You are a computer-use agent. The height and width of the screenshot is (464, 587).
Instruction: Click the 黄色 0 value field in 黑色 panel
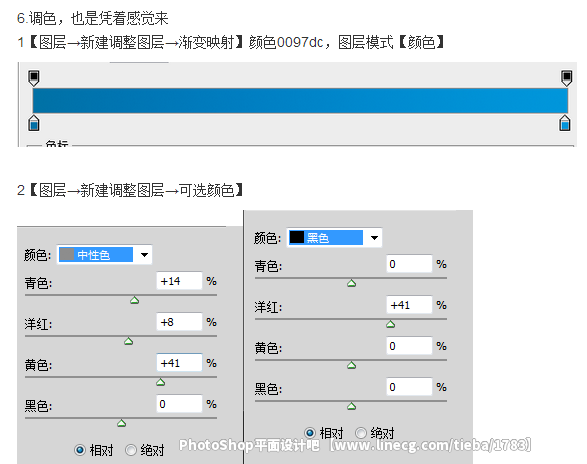pyautogui.click(x=409, y=346)
